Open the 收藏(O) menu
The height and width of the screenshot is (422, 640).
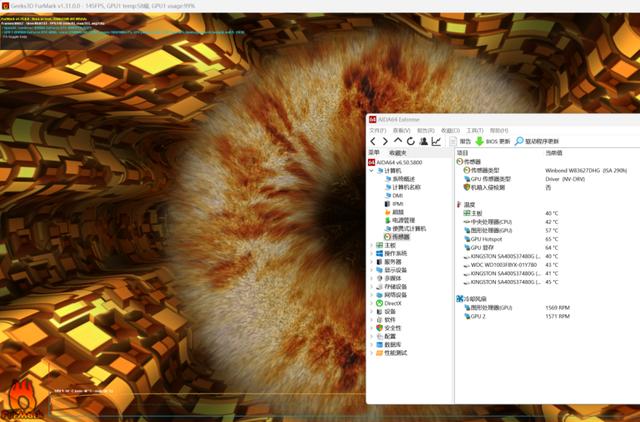(450, 130)
